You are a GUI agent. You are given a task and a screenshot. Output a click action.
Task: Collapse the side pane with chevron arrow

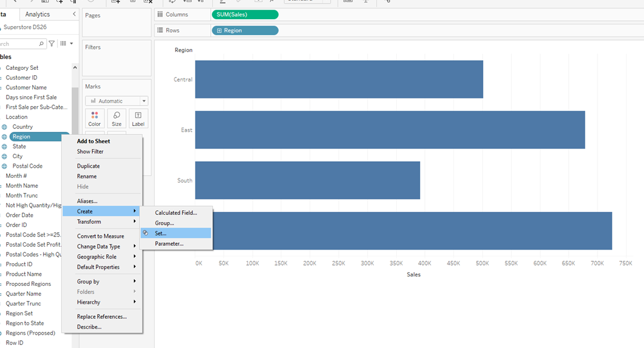(74, 14)
